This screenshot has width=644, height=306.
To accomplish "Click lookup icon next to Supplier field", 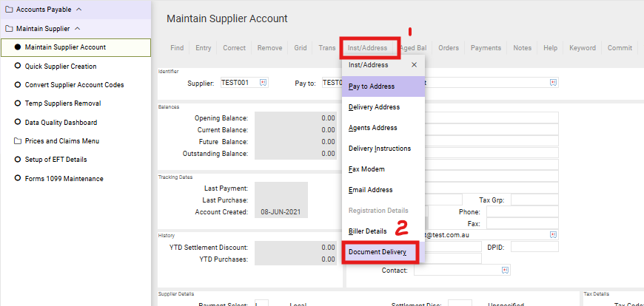I will click(x=264, y=83).
